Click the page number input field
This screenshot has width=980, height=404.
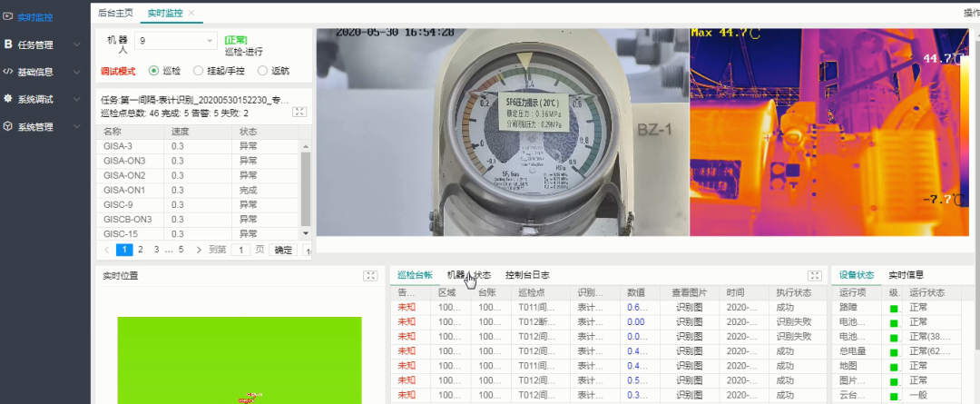(240, 250)
